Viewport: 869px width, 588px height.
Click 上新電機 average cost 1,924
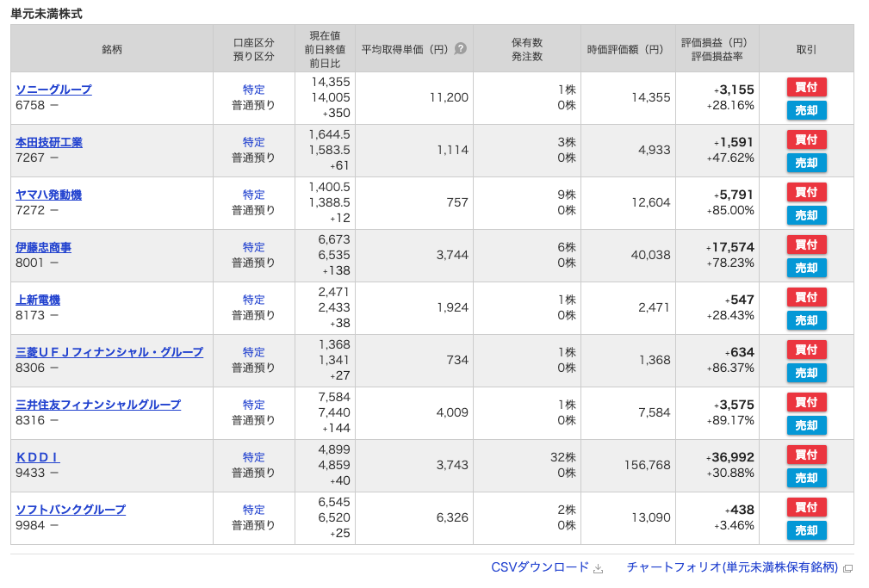[x=453, y=307]
